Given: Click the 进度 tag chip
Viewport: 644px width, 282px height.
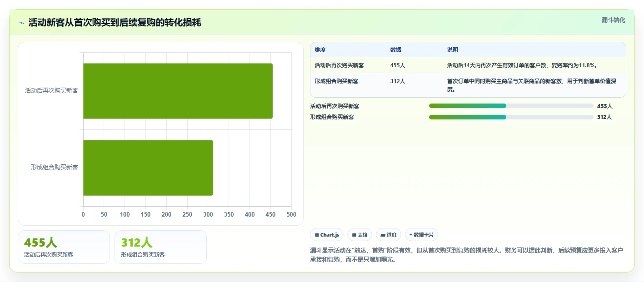Looking at the screenshot, I should coord(389,235).
